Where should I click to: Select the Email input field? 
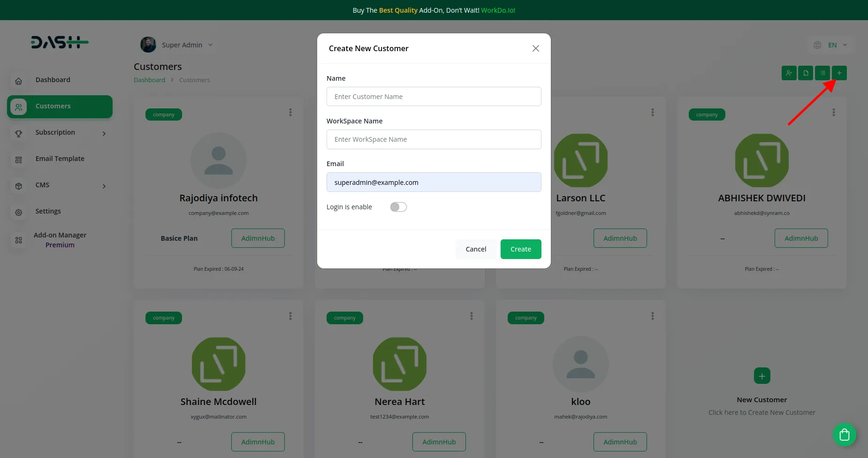434,183
